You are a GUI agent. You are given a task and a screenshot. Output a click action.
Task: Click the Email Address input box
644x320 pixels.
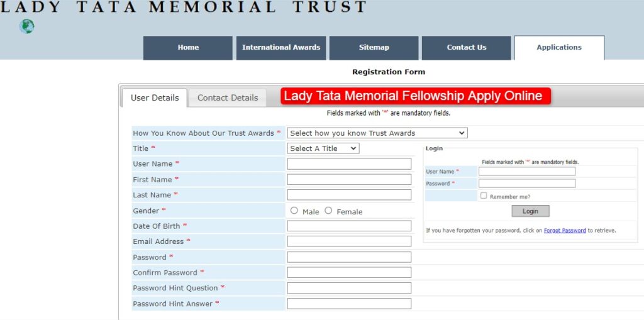pos(349,241)
